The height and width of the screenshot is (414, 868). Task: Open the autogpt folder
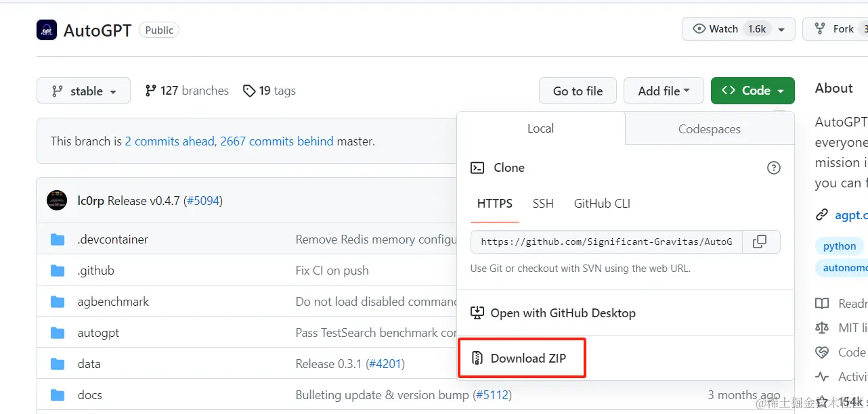(x=98, y=333)
